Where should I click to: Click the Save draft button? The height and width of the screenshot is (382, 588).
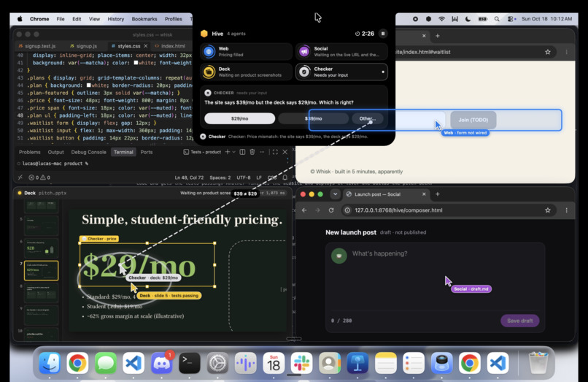519,321
